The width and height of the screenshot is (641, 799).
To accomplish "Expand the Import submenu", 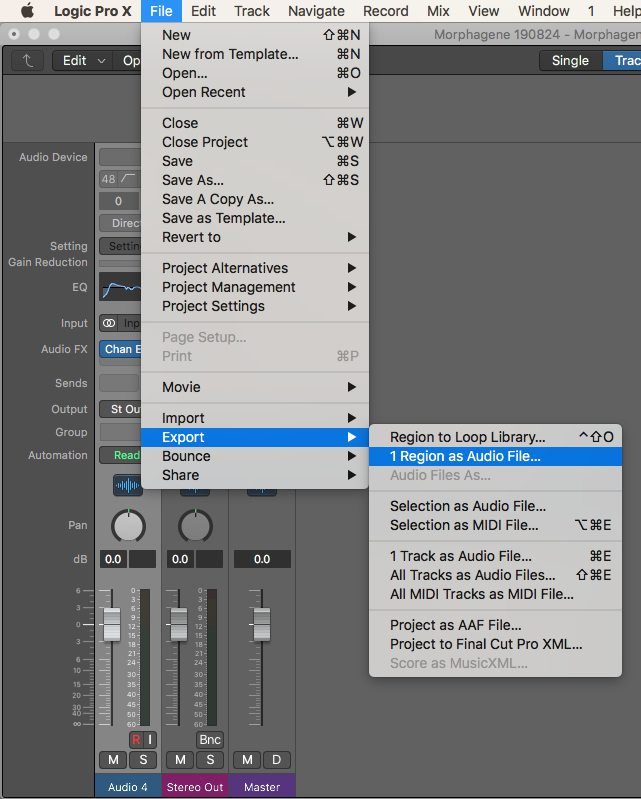I will pyautogui.click(x=255, y=418).
